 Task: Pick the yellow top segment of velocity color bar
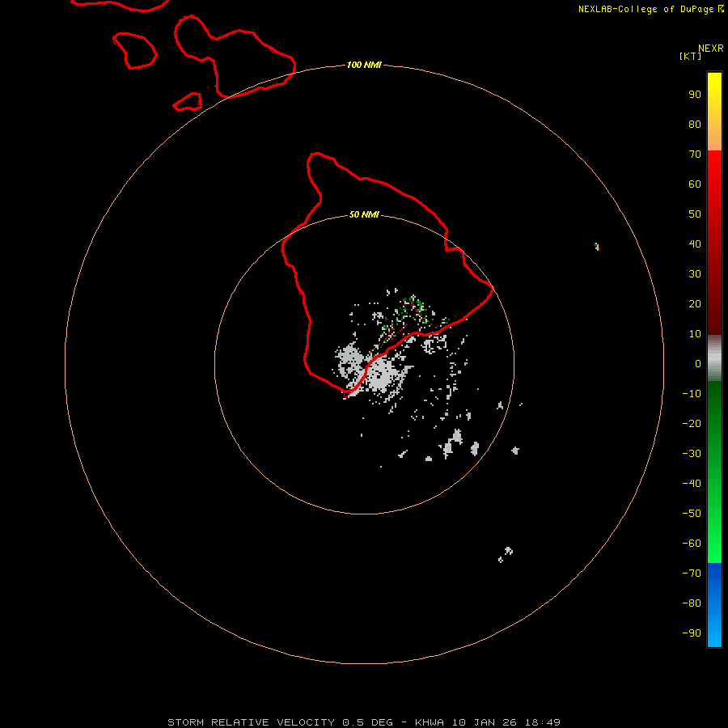coord(714,112)
